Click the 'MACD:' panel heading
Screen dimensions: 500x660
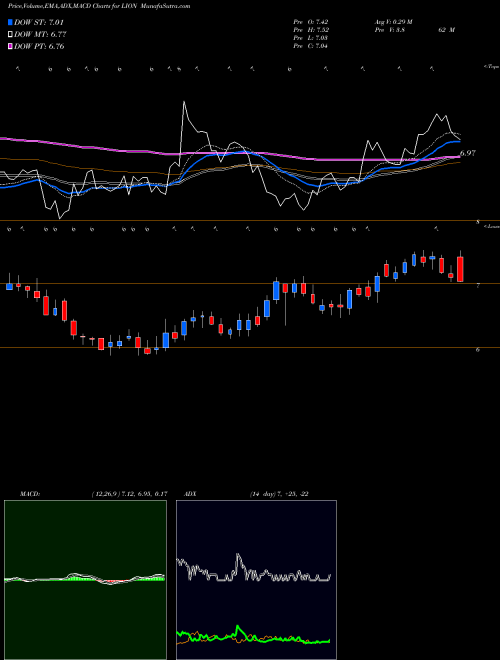tap(30, 494)
